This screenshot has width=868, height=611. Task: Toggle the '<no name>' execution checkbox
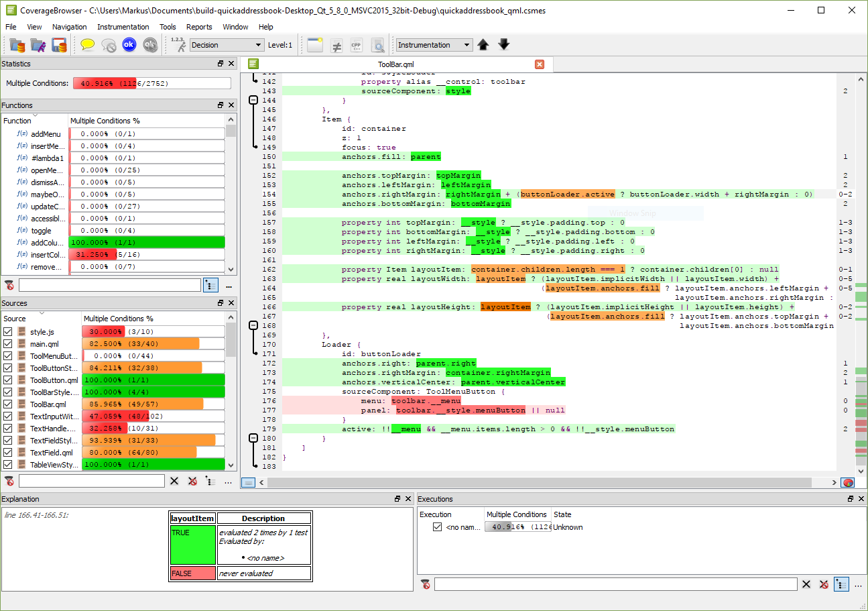(438, 527)
